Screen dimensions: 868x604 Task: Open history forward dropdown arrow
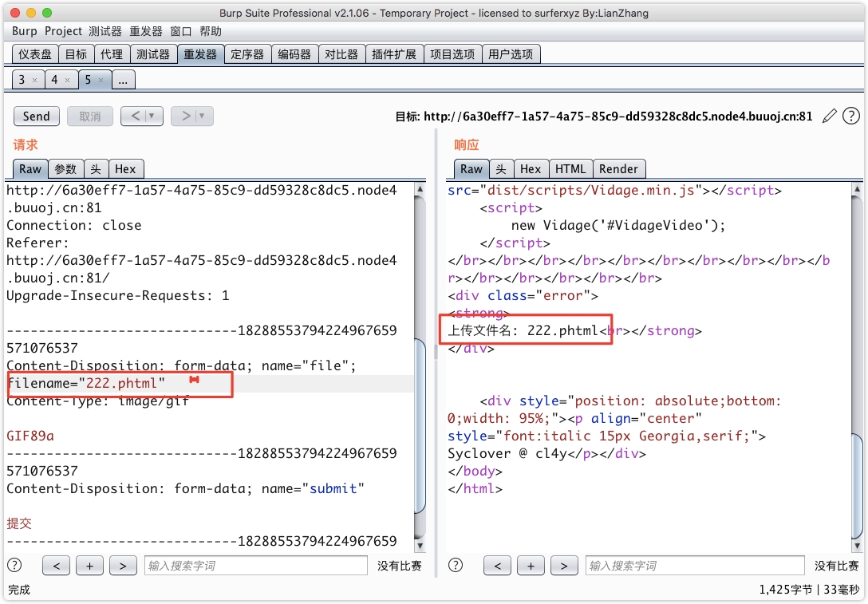tap(202, 116)
